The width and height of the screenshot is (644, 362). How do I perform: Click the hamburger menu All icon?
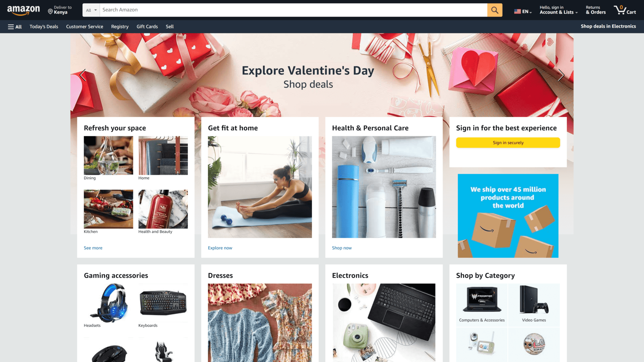tap(15, 26)
